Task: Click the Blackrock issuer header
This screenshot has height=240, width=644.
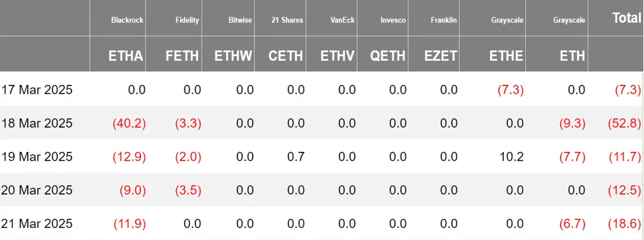Action: click(x=127, y=20)
